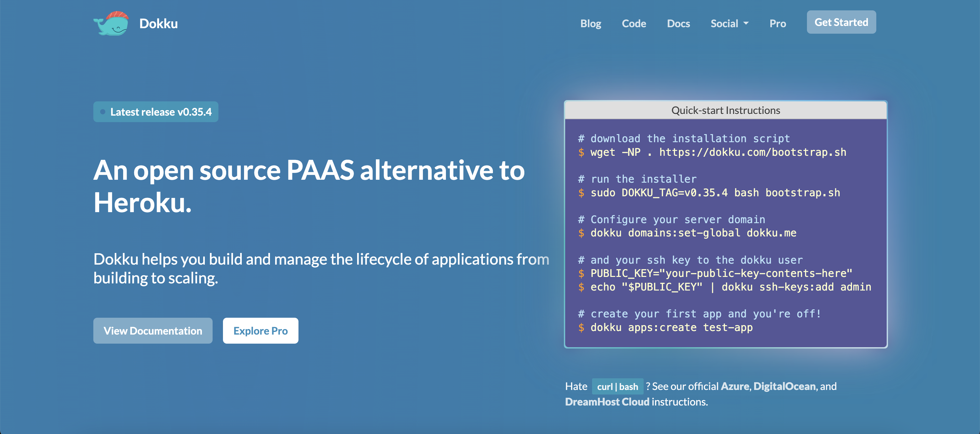
Task: Click the '# run the installer' comment
Action: [x=637, y=179]
